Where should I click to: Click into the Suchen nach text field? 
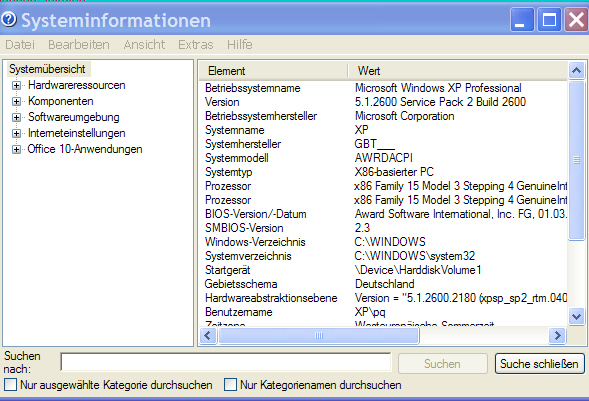(x=225, y=363)
